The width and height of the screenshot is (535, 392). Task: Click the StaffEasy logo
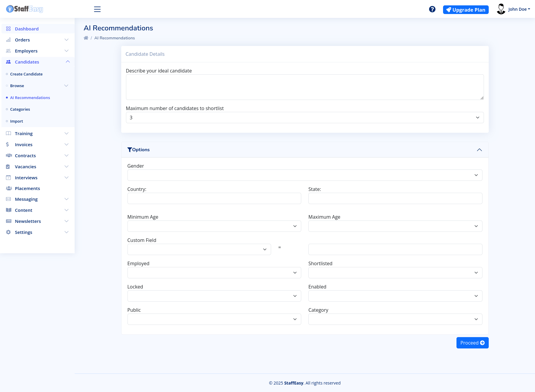[24, 9]
